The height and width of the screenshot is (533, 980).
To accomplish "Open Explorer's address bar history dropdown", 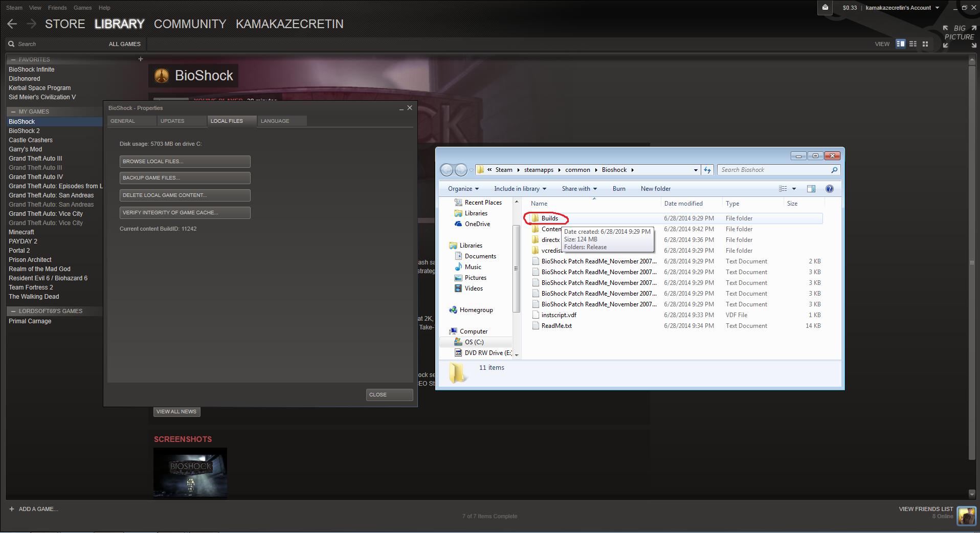I will [x=696, y=170].
